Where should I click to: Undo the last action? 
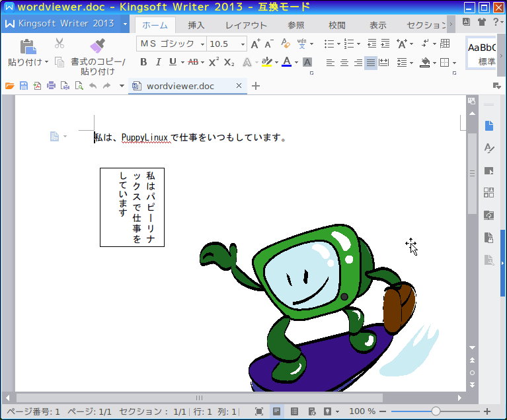93,86
